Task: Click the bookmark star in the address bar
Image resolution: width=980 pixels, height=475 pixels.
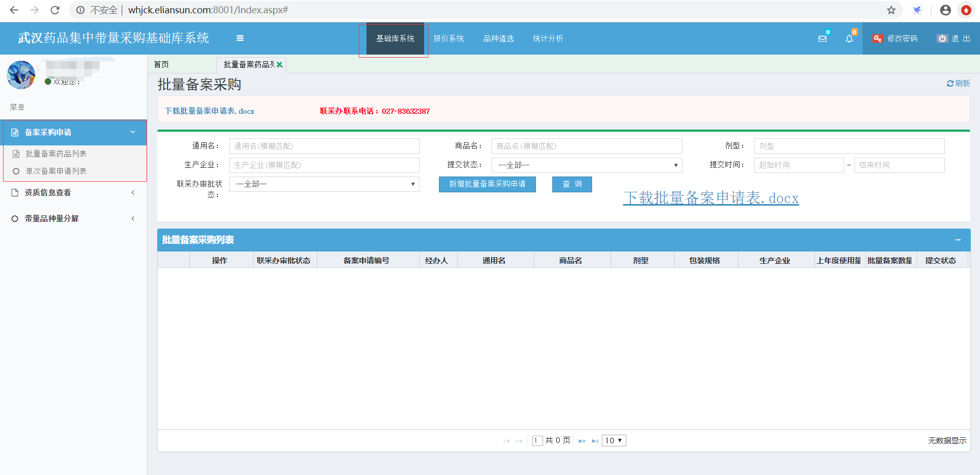Action: point(891,10)
